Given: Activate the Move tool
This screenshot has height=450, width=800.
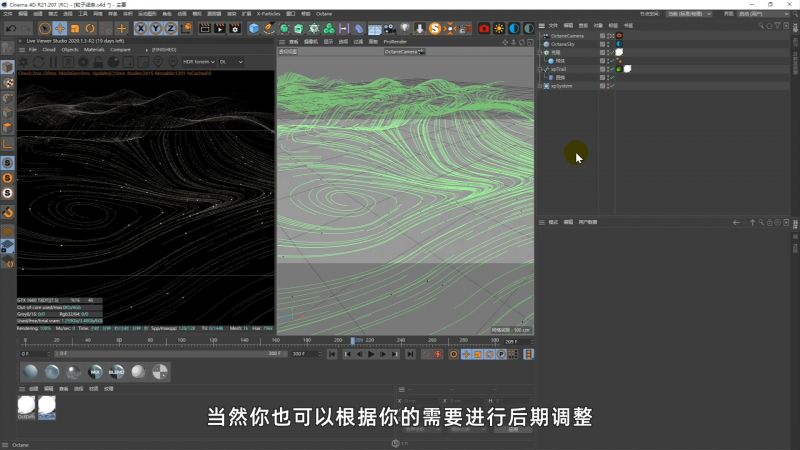Looking at the screenshot, I should pyautogui.click(x=60, y=29).
